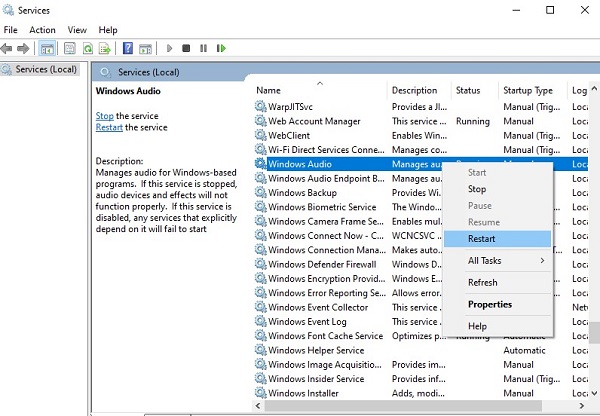Sort by the Name column header
The image size is (600, 416).
[321, 90]
